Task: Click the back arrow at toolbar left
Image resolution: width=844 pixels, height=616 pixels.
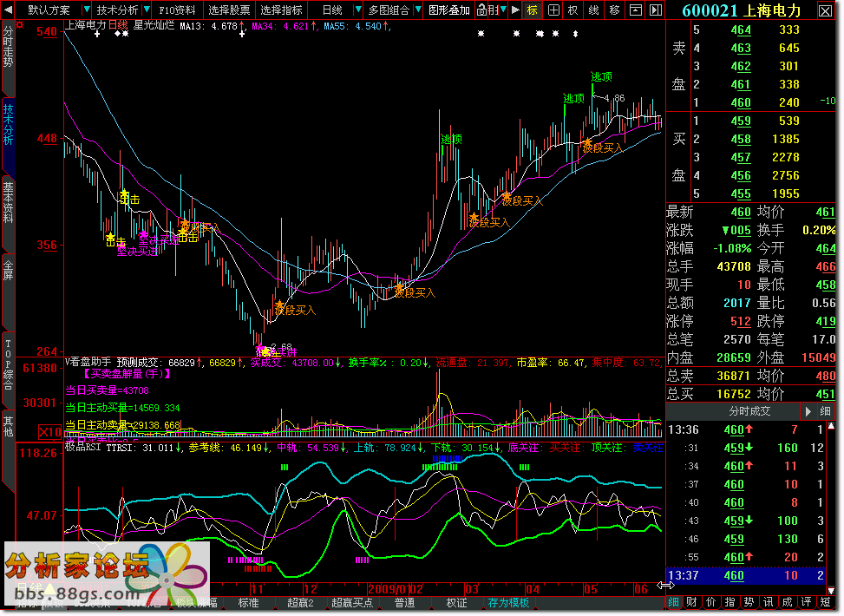Action: pyautogui.click(x=8, y=10)
